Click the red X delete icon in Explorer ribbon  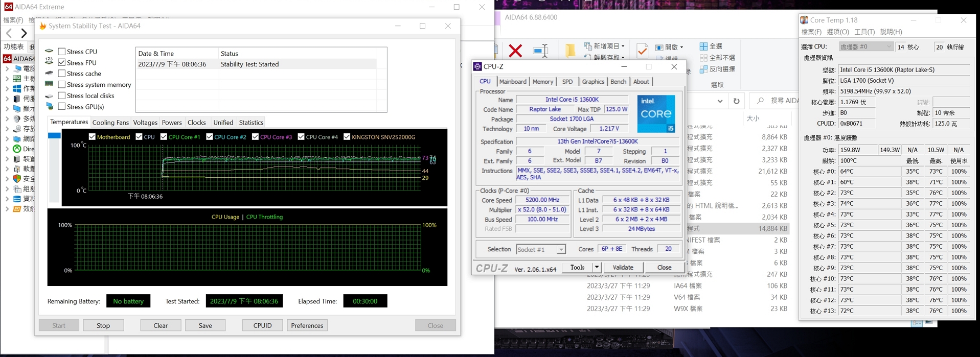tap(515, 51)
